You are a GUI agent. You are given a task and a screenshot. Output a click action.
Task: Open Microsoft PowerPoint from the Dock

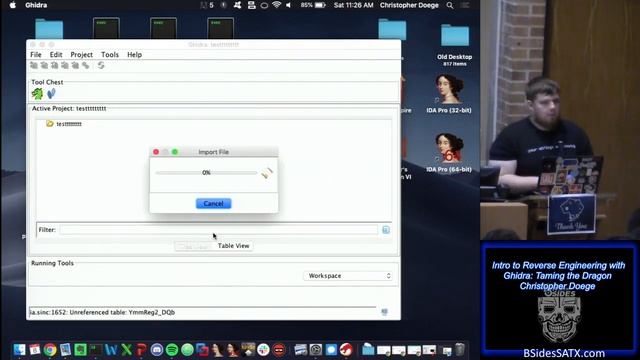click(x=141, y=350)
